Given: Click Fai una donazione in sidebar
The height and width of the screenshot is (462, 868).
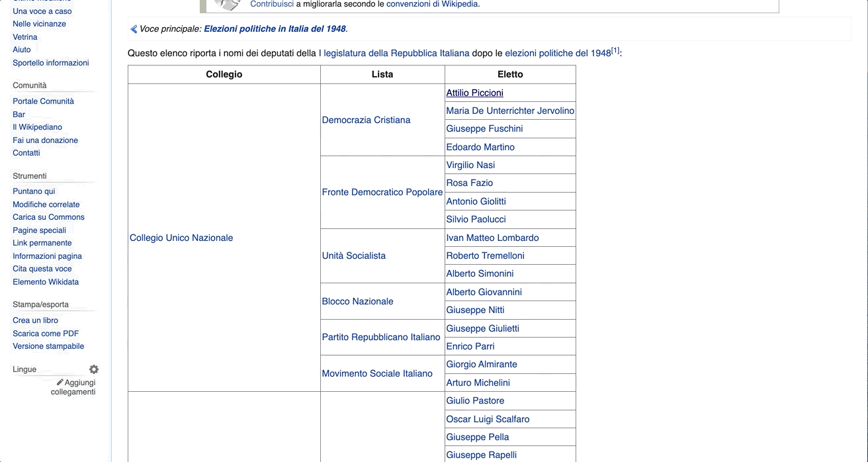Looking at the screenshot, I should coord(45,140).
